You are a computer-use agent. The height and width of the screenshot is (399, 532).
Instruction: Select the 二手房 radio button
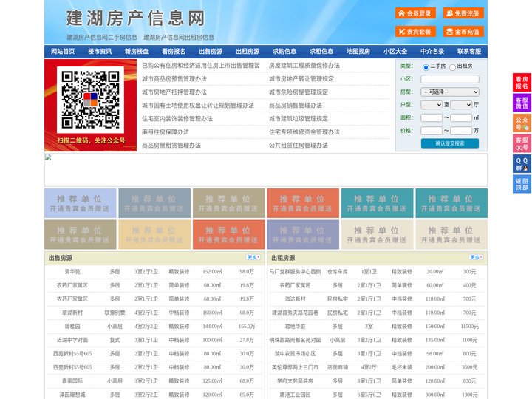(x=426, y=67)
